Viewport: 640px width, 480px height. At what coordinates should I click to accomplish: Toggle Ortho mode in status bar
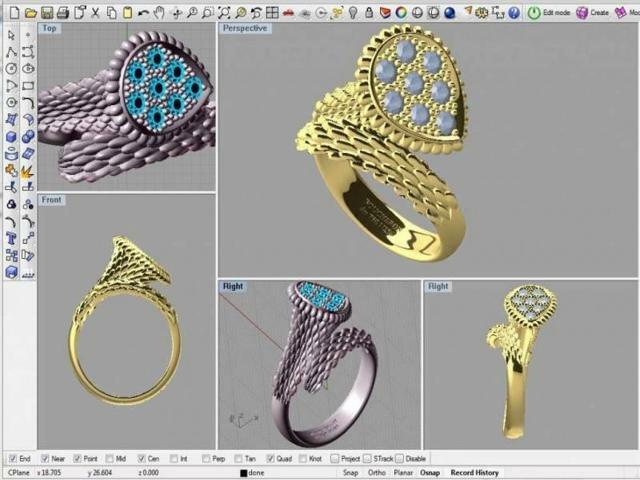pos(377,473)
